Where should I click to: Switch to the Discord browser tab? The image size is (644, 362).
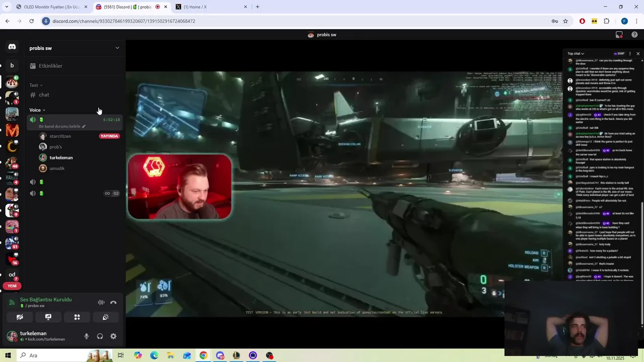[131, 7]
